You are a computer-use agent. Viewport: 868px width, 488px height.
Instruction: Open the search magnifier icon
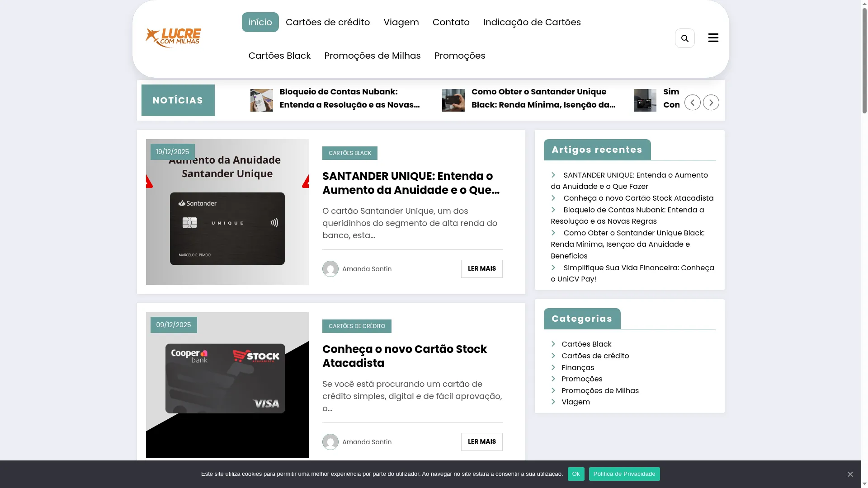[684, 38]
